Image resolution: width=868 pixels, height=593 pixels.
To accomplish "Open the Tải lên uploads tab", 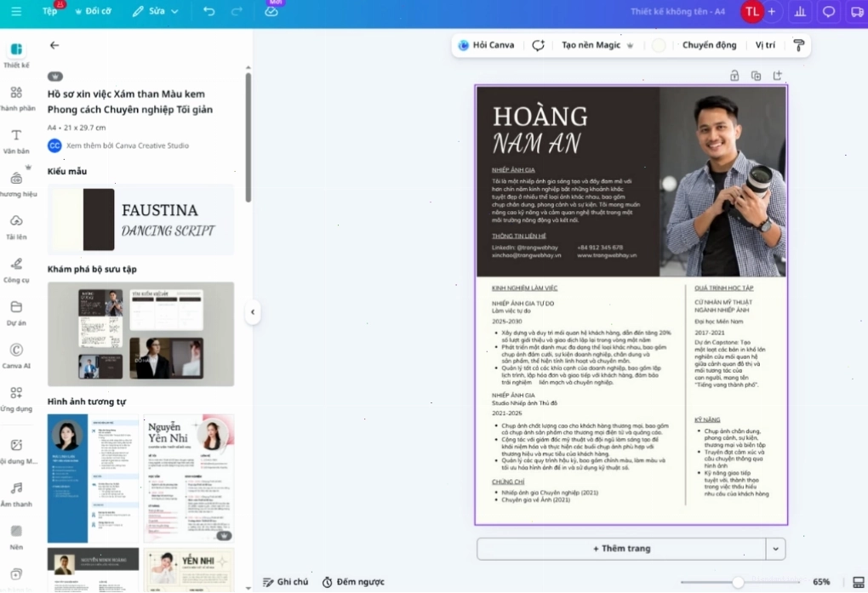I will tap(16, 227).
